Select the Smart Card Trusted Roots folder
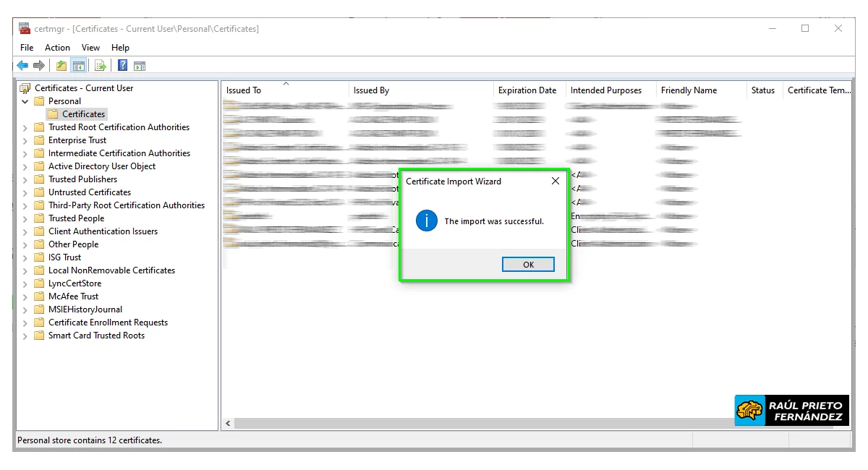 (x=96, y=336)
